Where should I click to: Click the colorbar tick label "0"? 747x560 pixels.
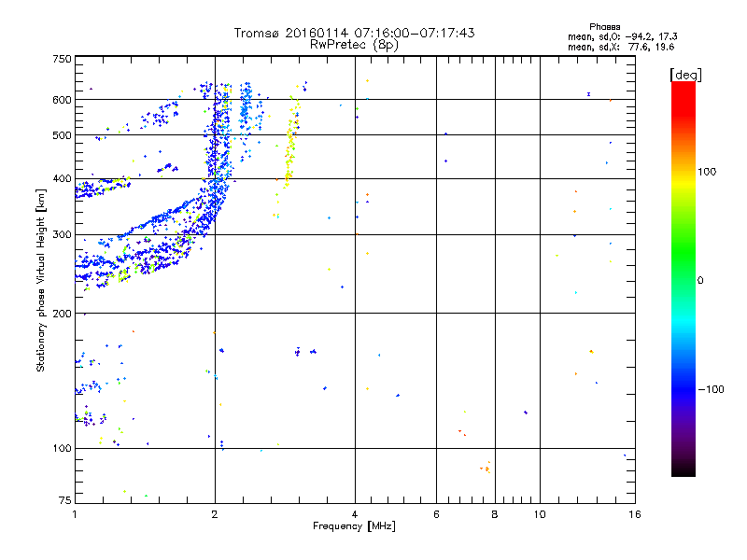(x=700, y=281)
